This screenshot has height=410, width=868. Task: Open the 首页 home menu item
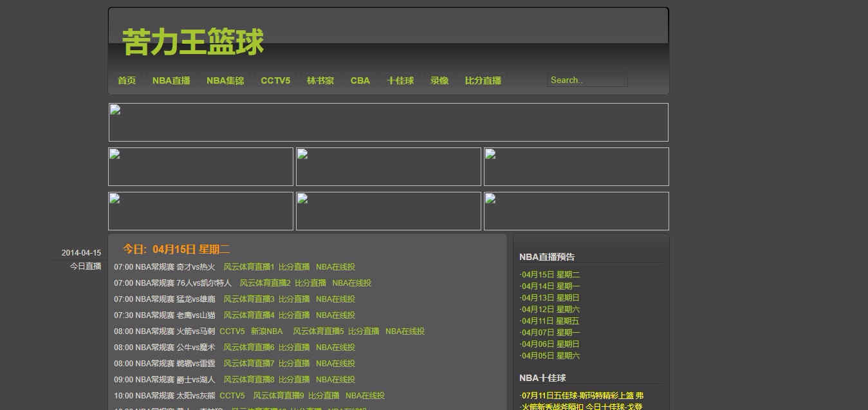(126, 80)
